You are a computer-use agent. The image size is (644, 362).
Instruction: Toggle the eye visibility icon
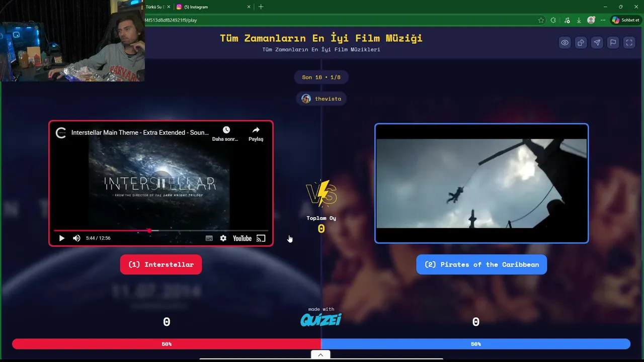565,43
